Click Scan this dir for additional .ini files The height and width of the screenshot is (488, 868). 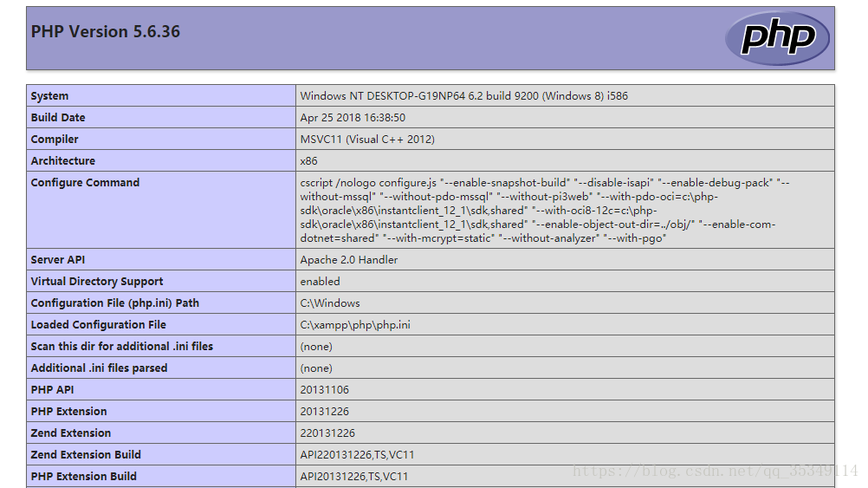[122, 346]
